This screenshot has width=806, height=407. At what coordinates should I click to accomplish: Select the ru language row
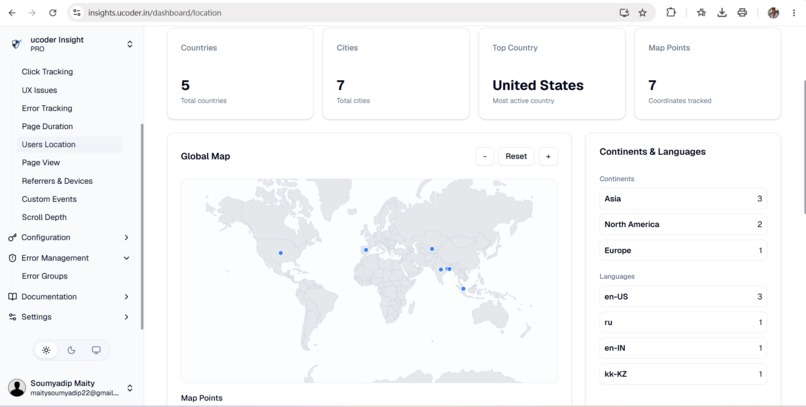[x=683, y=322]
